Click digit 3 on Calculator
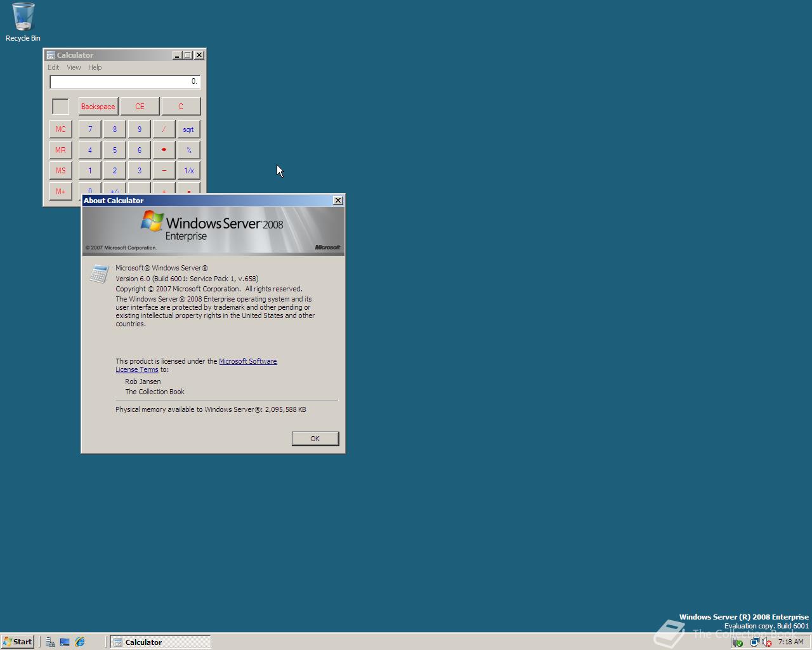 [x=140, y=171]
